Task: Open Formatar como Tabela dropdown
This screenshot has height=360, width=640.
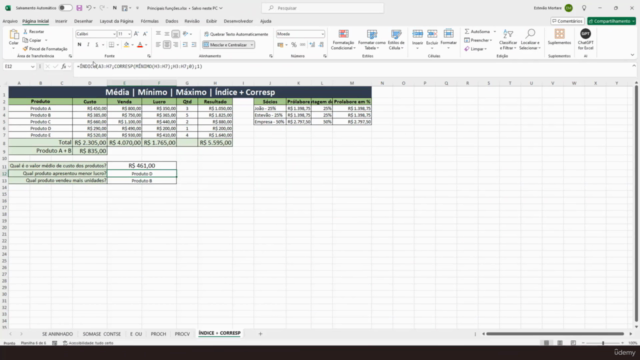Action: click(372, 40)
